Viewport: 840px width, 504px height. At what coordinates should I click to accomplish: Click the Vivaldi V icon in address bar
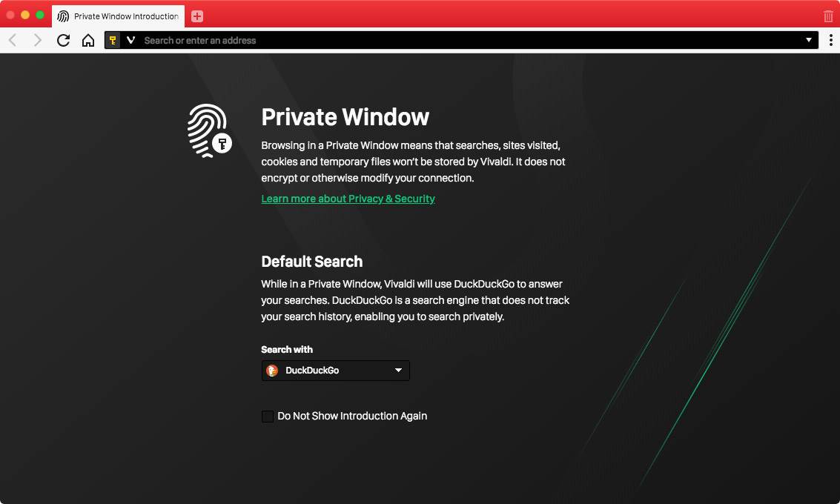coord(130,40)
